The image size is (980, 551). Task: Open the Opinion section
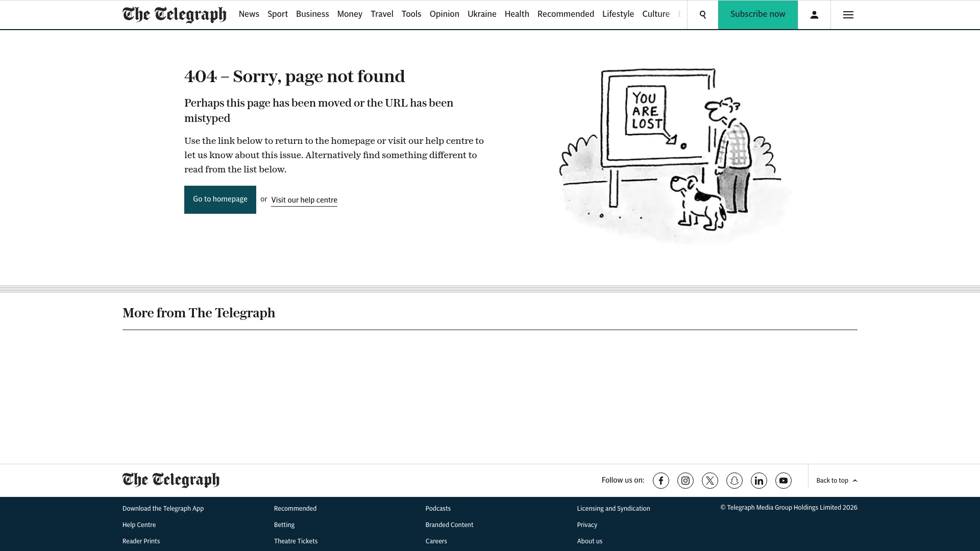pyautogui.click(x=445, y=14)
